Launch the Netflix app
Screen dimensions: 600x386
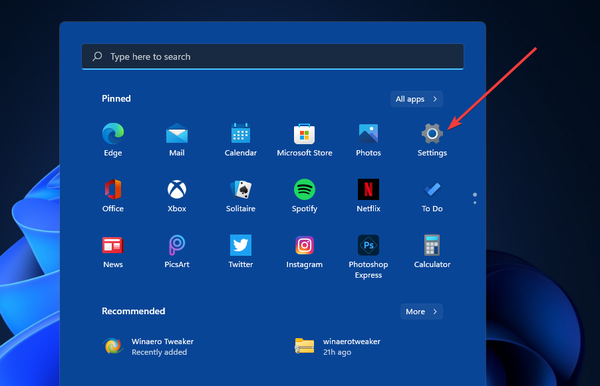pos(368,195)
